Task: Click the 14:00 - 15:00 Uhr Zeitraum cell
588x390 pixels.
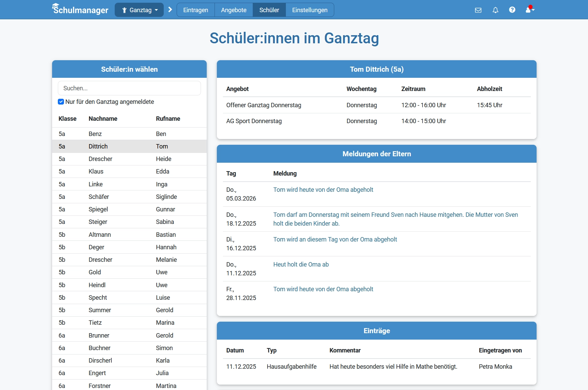Action: (424, 121)
